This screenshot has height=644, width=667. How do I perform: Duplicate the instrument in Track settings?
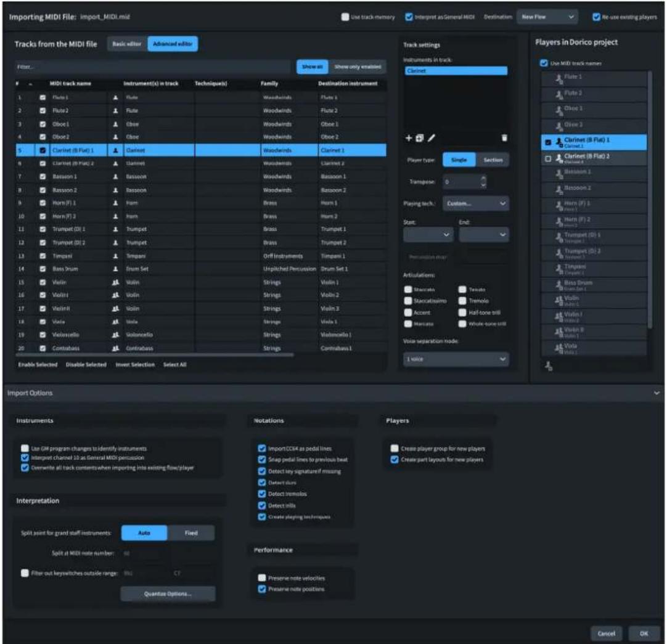tap(419, 138)
